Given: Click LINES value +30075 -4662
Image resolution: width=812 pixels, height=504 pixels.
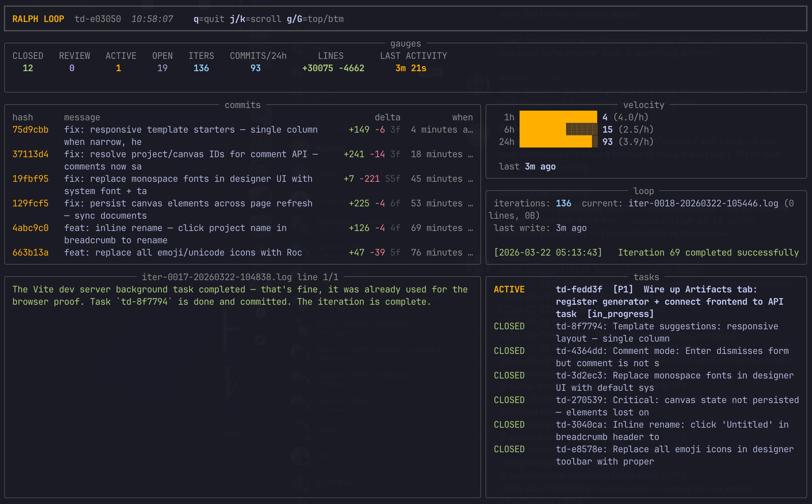Looking at the screenshot, I should (333, 68).
